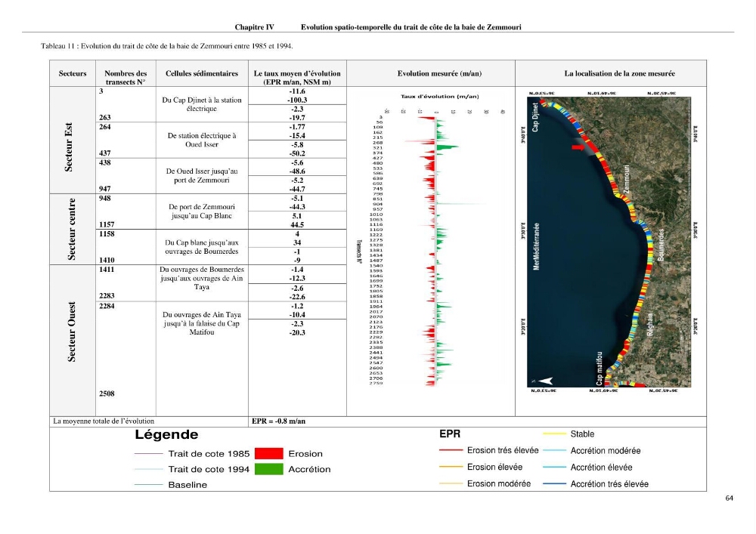This screenshot has width=756, height=534.
Task: Click the value '-100.3'
Action: 297,100
